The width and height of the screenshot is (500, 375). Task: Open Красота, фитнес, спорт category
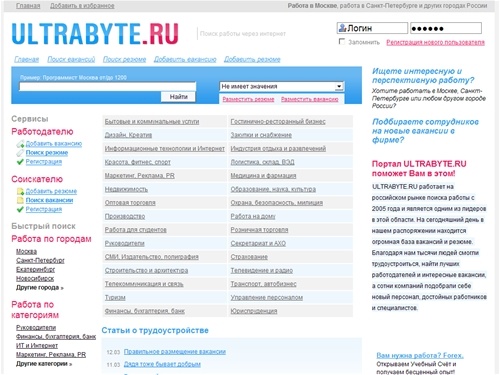point(137,162)
